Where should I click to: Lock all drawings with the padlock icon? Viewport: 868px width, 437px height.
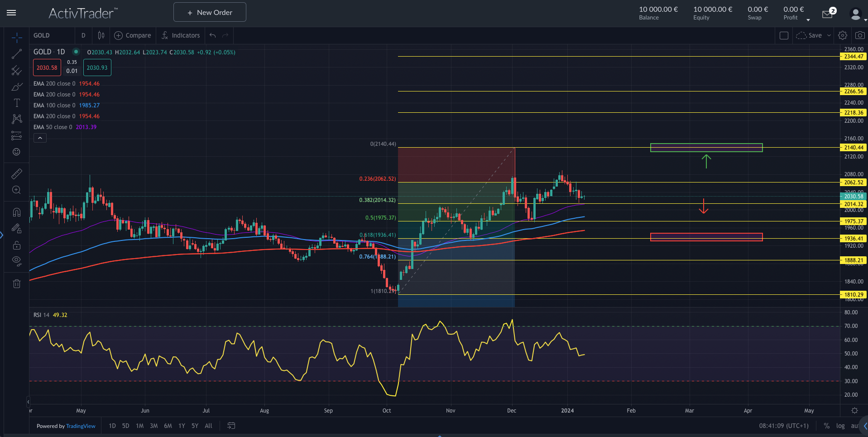click(x=17, y=245)
